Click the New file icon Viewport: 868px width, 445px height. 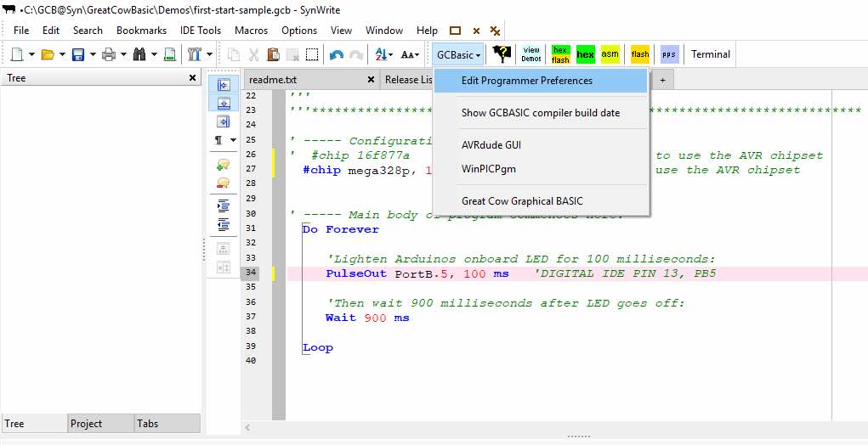17,54
